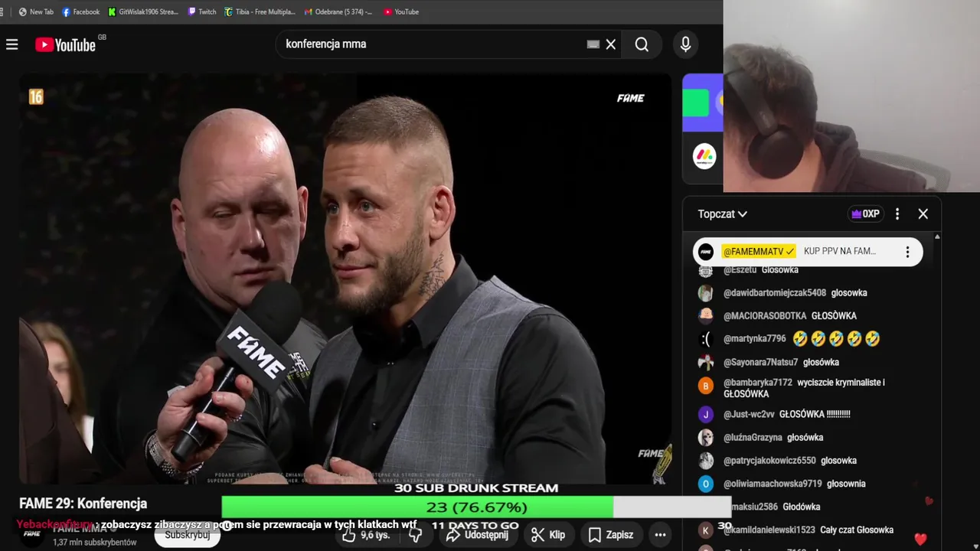
Task: Open @dawidbartomiejczak5408 chat avatar
Action: (x=706, y=293)
